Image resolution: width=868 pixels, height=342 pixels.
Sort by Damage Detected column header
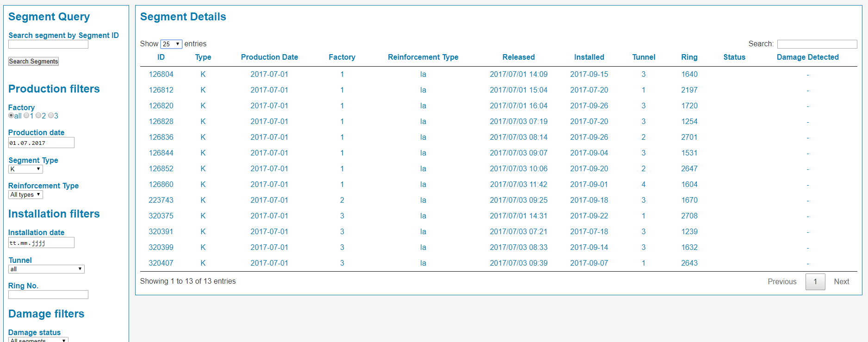tap(807, 57)
